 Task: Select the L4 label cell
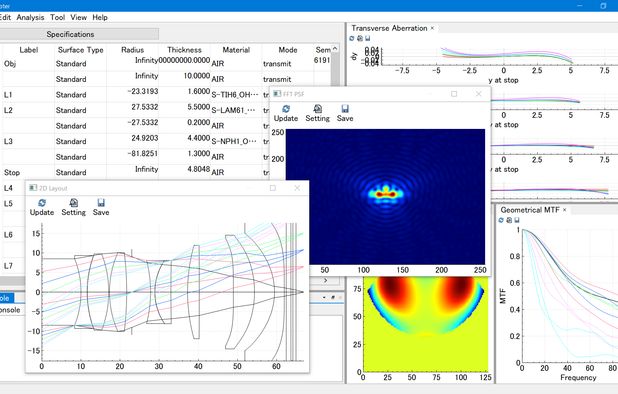click(14, 188)
